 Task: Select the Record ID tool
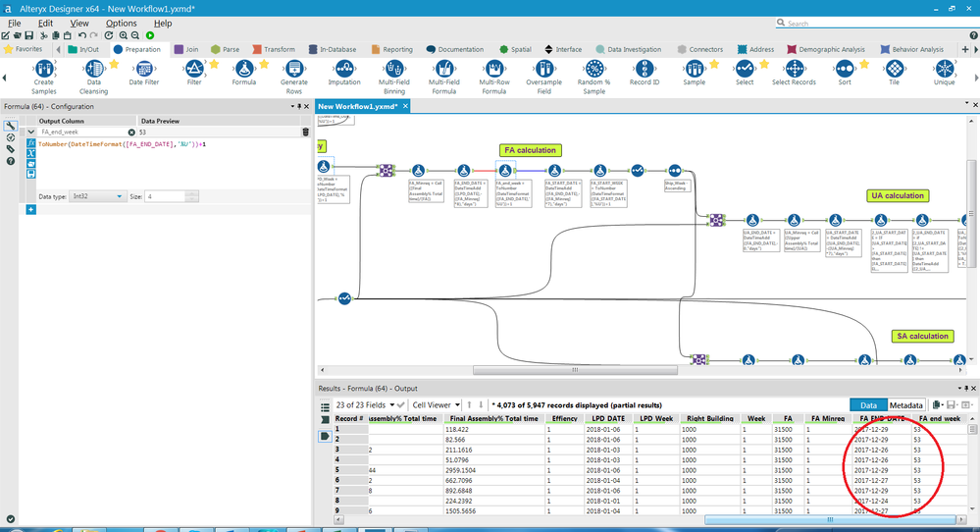644,74
